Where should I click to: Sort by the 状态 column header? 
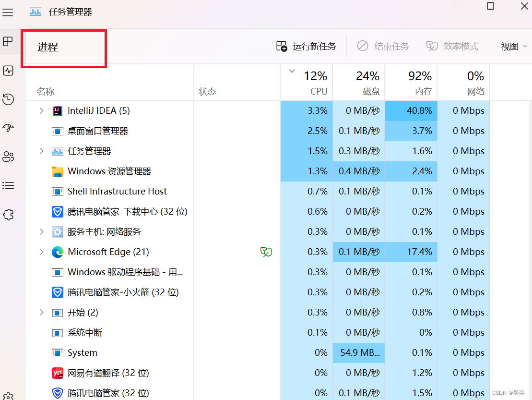tap(237, 83)
